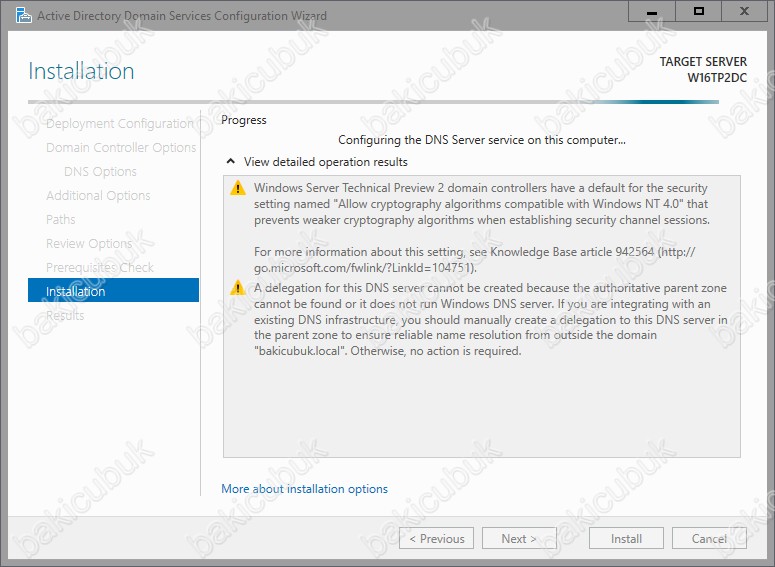Select Domain Controller Options step
Viewport: 775px width, 567px height.
click(x=121, y=147)
